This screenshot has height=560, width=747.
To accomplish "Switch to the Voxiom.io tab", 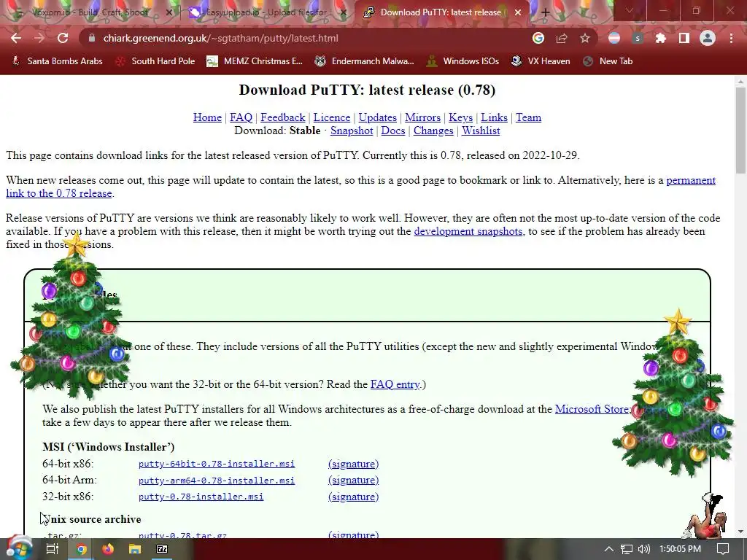I will [x=90, y=12].
